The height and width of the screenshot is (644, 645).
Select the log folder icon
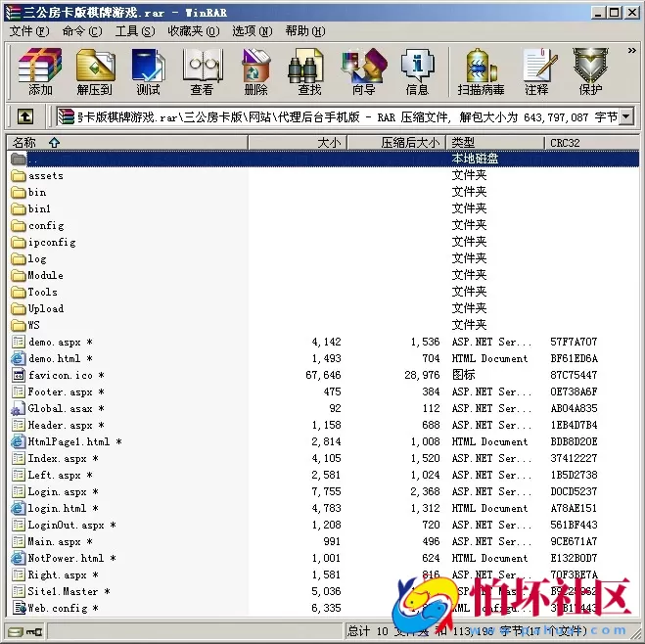pyautogui.click(x=18, y=259)
